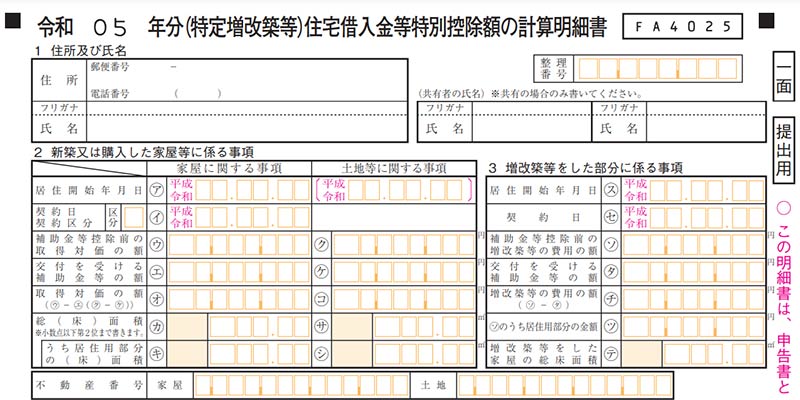Click the circled カ marker for 総(床)面積
800x400 pixels.
156,325
